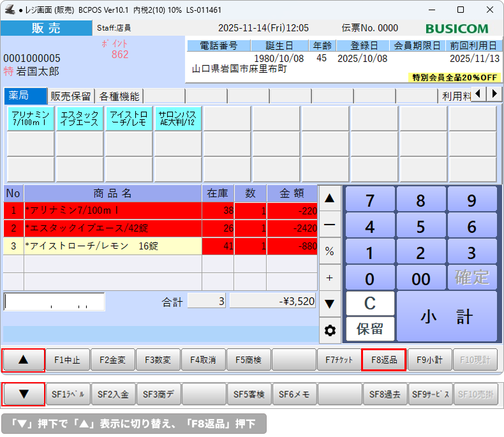
Task: Click the barcode input field
Action: pyautogui.click(x=54, y=302)
